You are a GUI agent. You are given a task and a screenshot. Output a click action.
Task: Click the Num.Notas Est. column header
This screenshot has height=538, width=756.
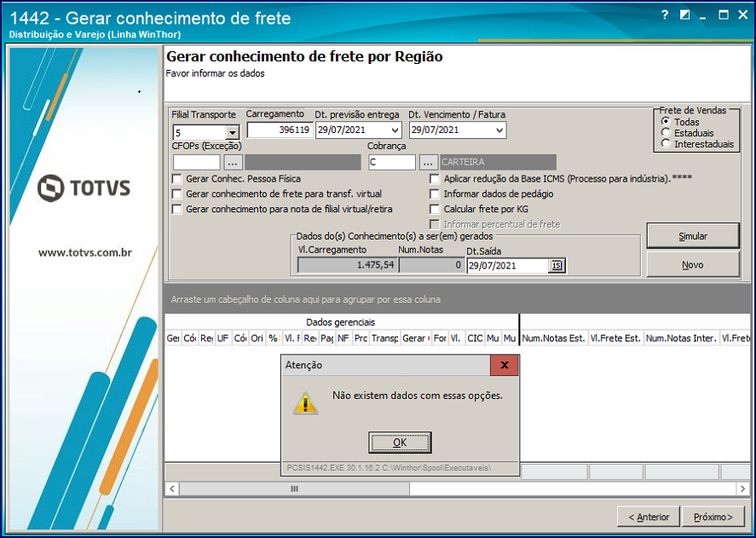point(553,338)
